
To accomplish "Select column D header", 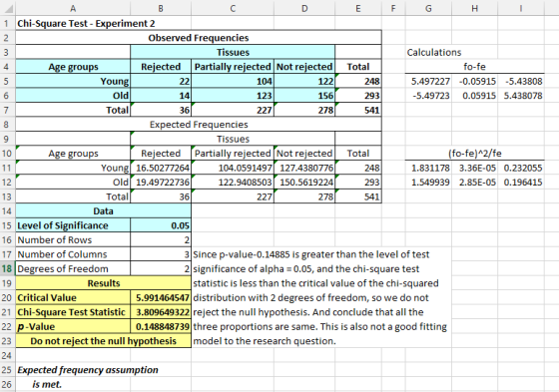I will 304,8.
